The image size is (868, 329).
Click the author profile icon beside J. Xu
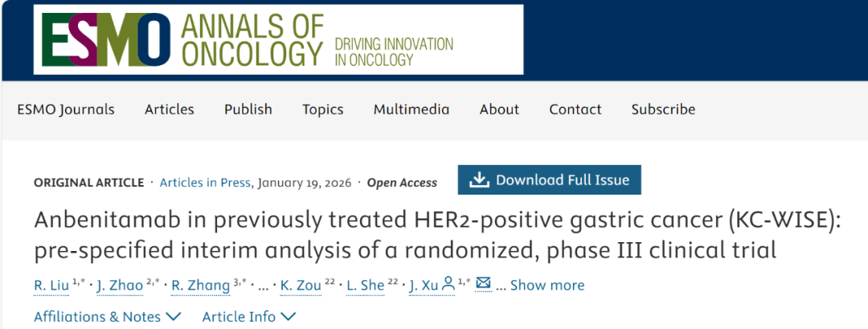click(x=448, y=284)
